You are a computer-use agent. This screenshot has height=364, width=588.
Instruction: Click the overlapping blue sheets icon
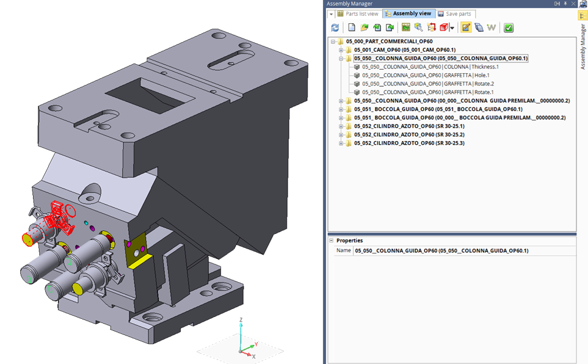tap(479, 27)
